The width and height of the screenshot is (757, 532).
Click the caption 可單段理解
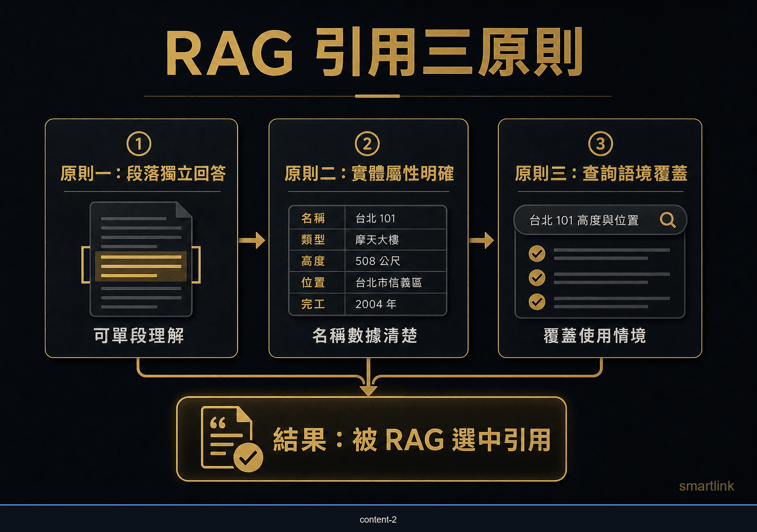click(x=139, y=335)
